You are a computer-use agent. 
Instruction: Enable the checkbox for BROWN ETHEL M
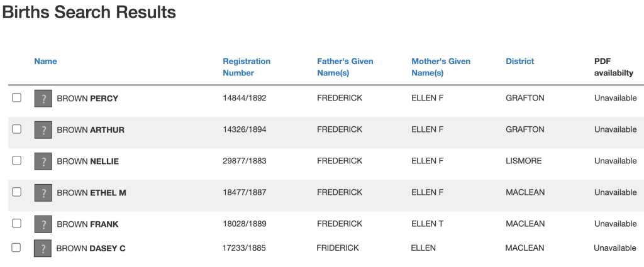click(17, 192)
